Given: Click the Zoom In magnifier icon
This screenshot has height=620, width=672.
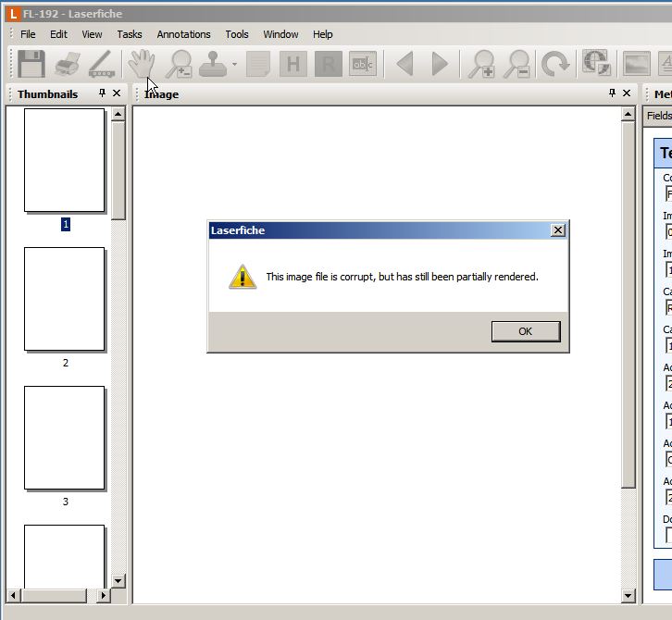Looking at the screenshot, I should coord(480,64).
